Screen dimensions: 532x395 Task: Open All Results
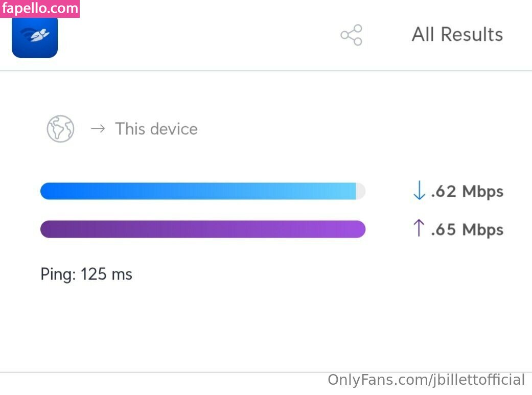tap(457, 34)
